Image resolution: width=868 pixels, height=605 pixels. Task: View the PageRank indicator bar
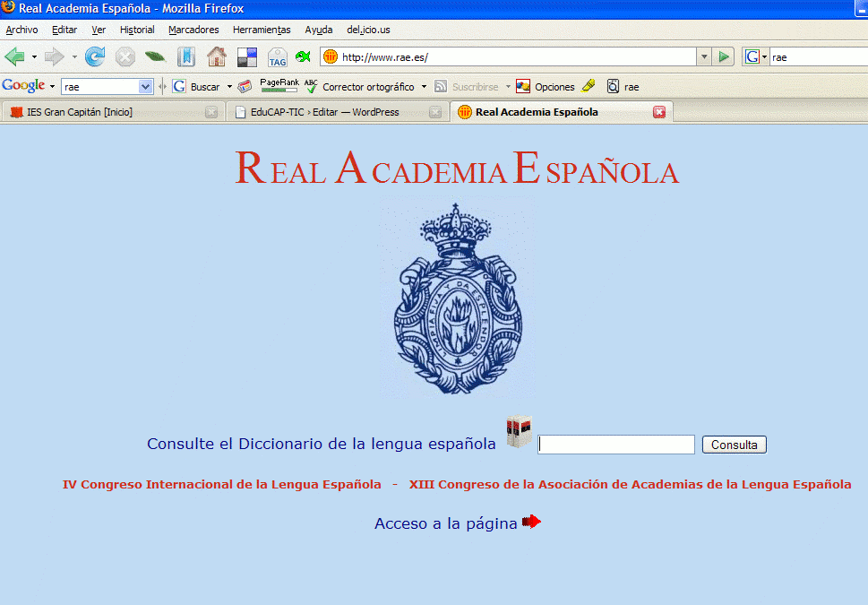coord(279,85)
